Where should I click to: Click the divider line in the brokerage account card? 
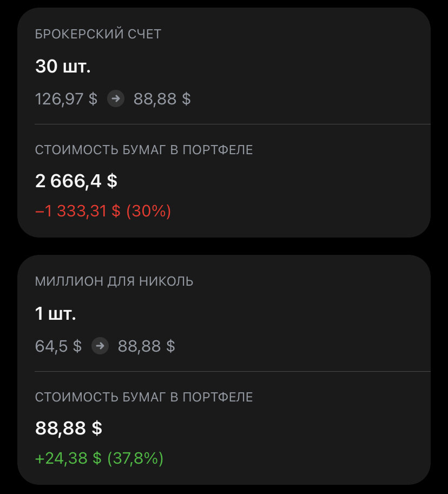233,124
